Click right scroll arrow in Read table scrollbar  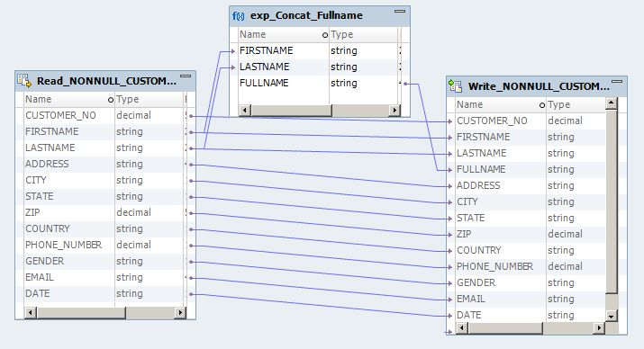pyautogui.click(x=180, y=313)
